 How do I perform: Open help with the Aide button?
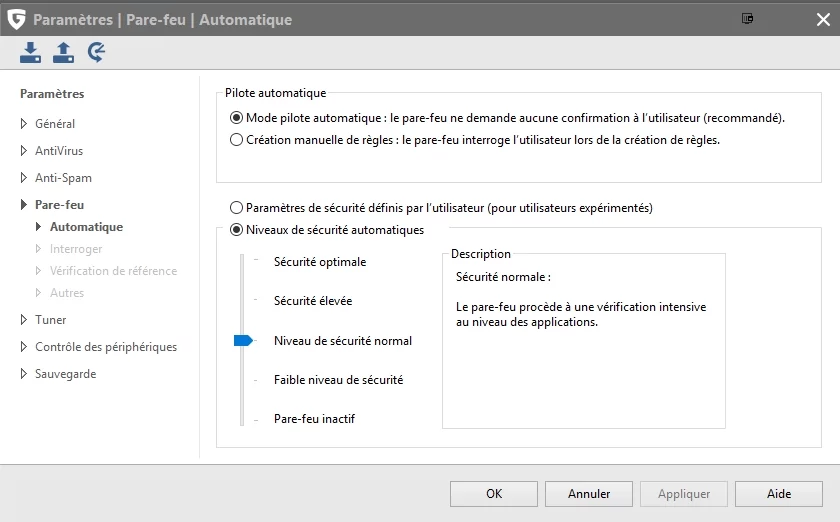[x=779, y=494]
